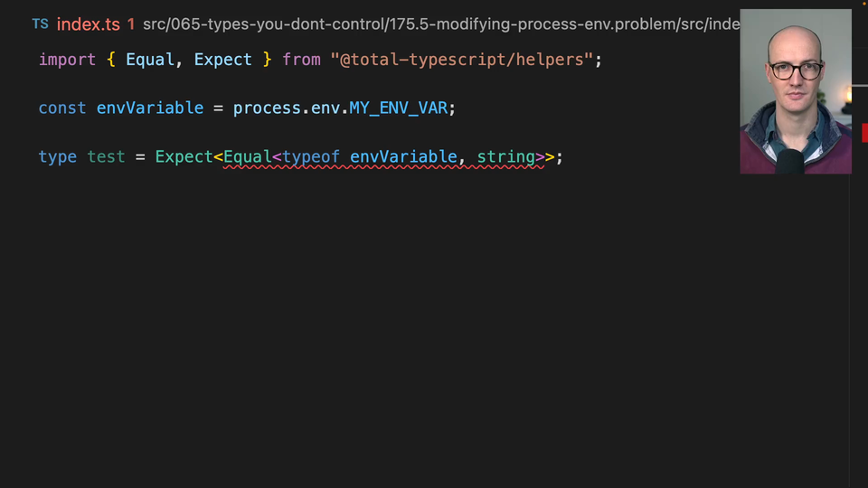This screenshot has height=488, width=868.
Task: Place cursor on MY_ENV_VAR property
Action: (398, 108)
